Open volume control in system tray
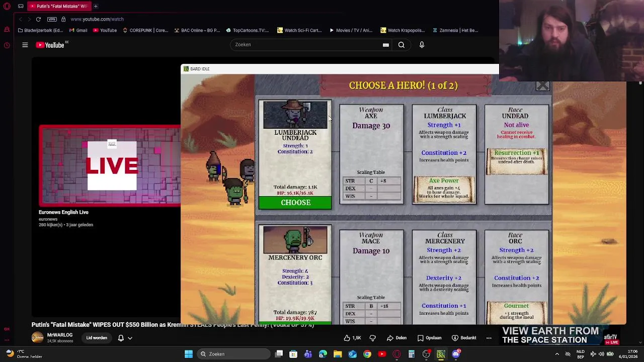 [x=601, y=354]
